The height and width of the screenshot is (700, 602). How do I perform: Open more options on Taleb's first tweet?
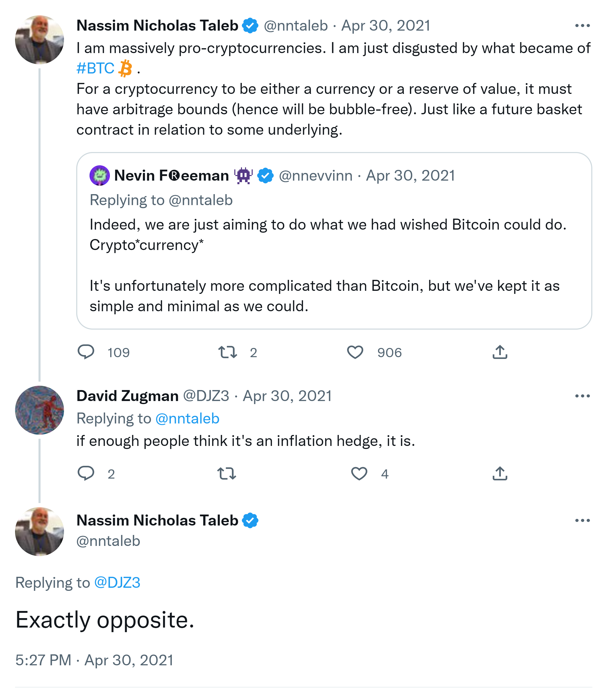pos(582,26)
